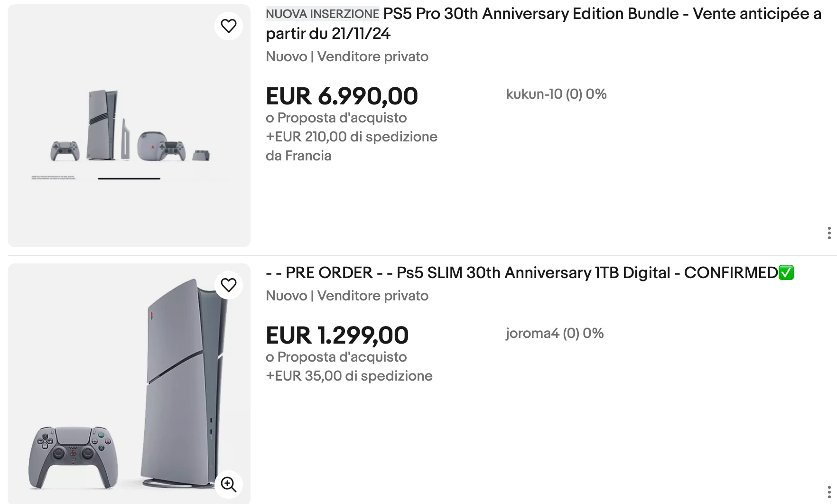Click the EUR 6.990,00 price
The width and height of the screenshot is (837, 504).
pos(342,96)
